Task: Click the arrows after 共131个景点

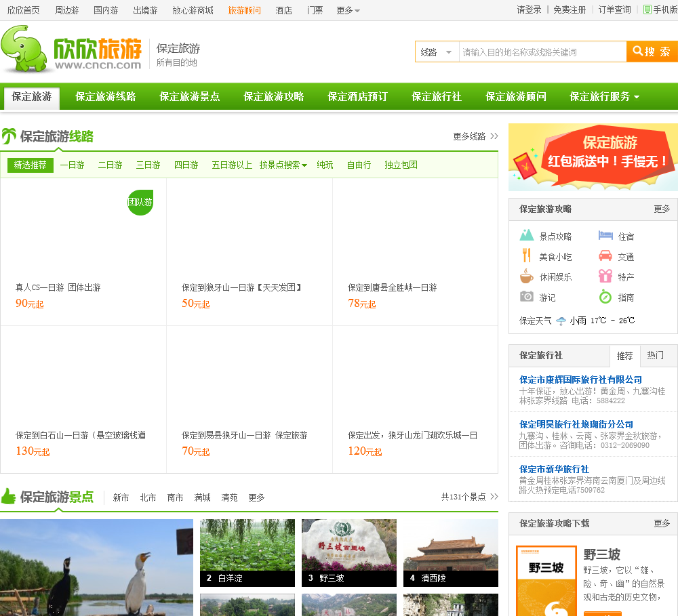Action: pos(494,496)
